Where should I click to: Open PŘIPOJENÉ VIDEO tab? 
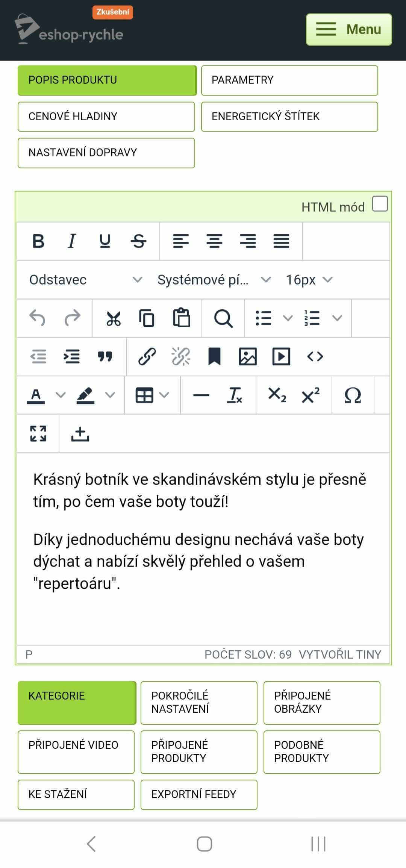[x=76, y=752]
